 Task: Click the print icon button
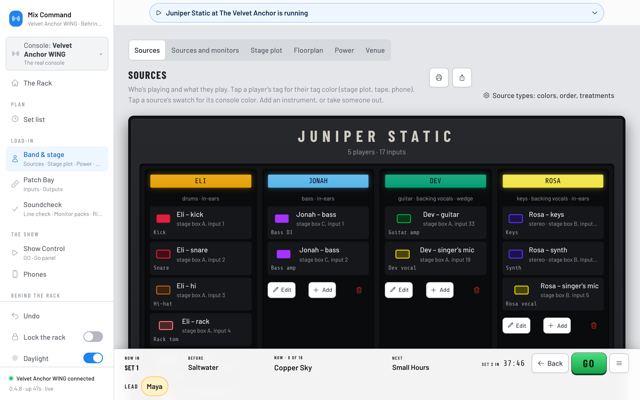[439, 78]
